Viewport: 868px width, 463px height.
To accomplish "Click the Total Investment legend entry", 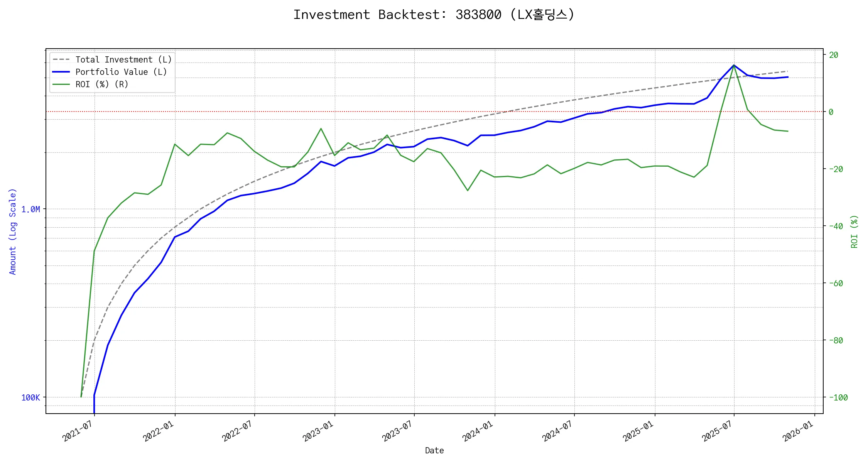I will coord(123,60).
